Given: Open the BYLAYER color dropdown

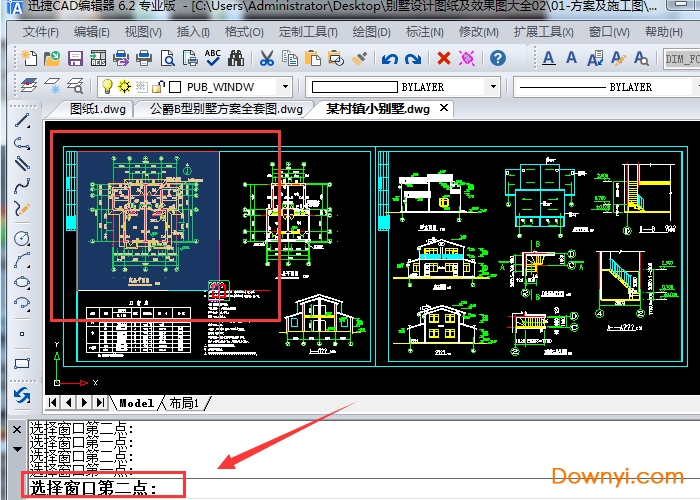Looking at the screenshot, I should click(493, 87).
